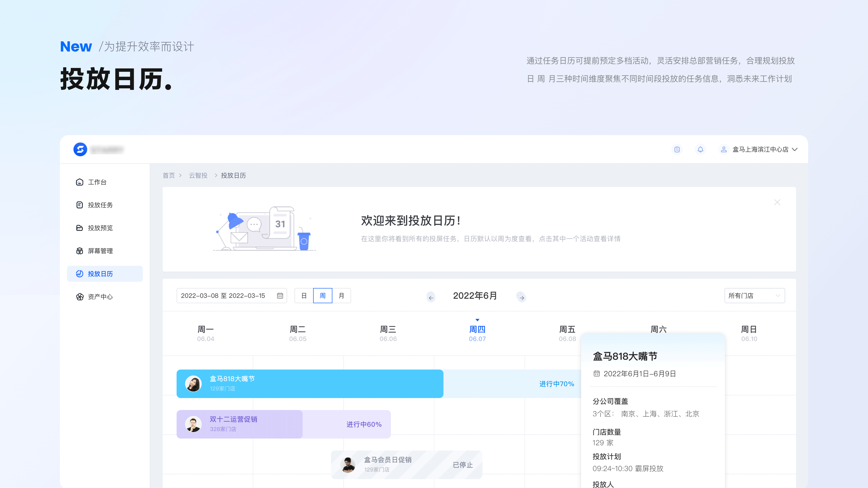Click 投放日历 breadcrumb text
Image resolution: width=868 pixels, height=488 pixels.
point(233,176)
